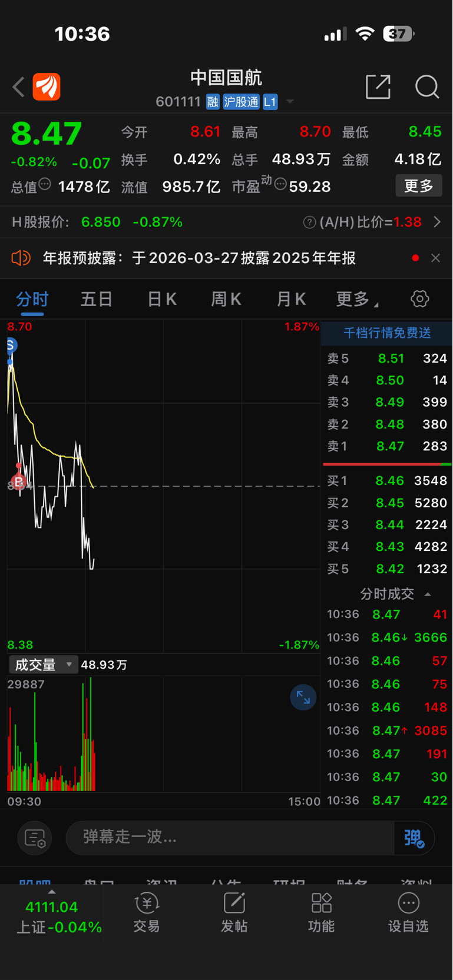Image resolution: width=453 pixels, height=980 pixels.
Task: Select 卖2 price 8.48 row
Action: pyautogui.click(x=387, y=424)
